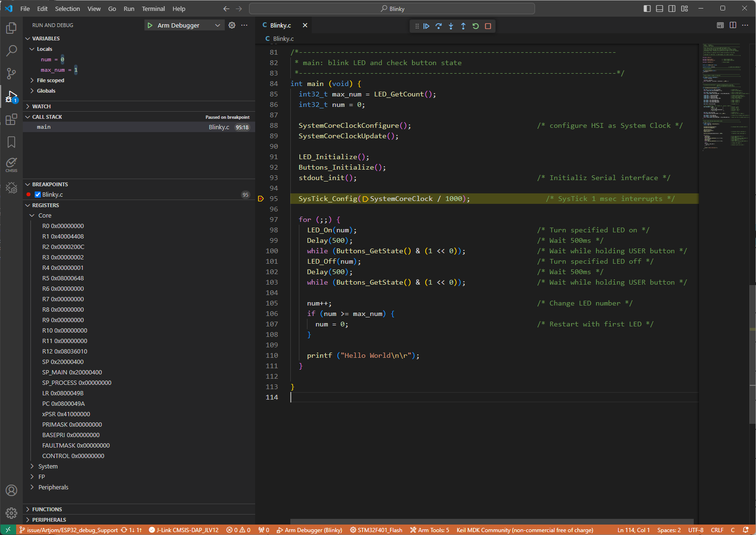Click Continue in the debug toolbar
This screenshot has width=756, height=535.
coord(426,26)
